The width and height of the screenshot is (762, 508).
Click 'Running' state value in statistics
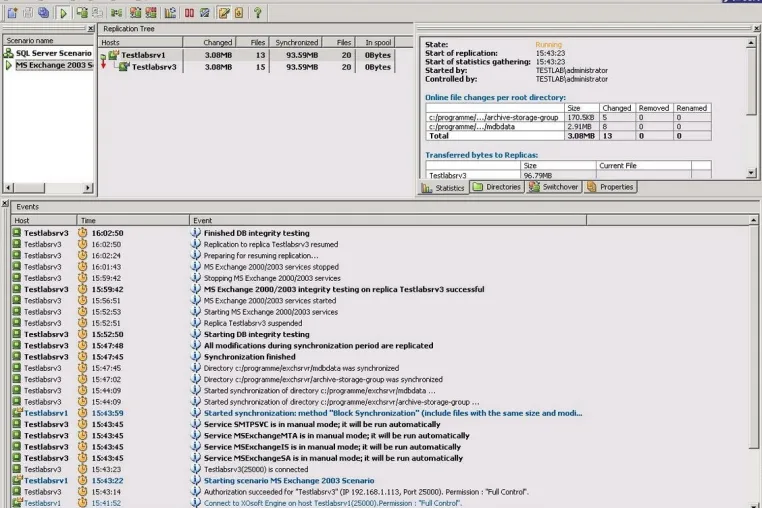(x=549, y=44)
